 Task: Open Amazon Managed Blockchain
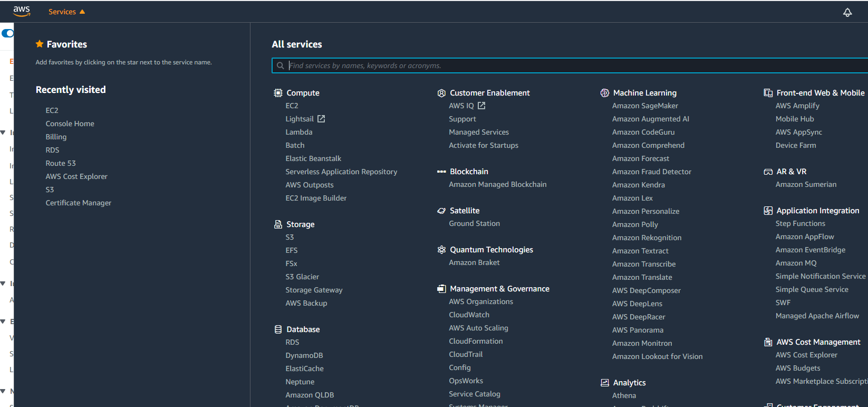pos(498,184)
